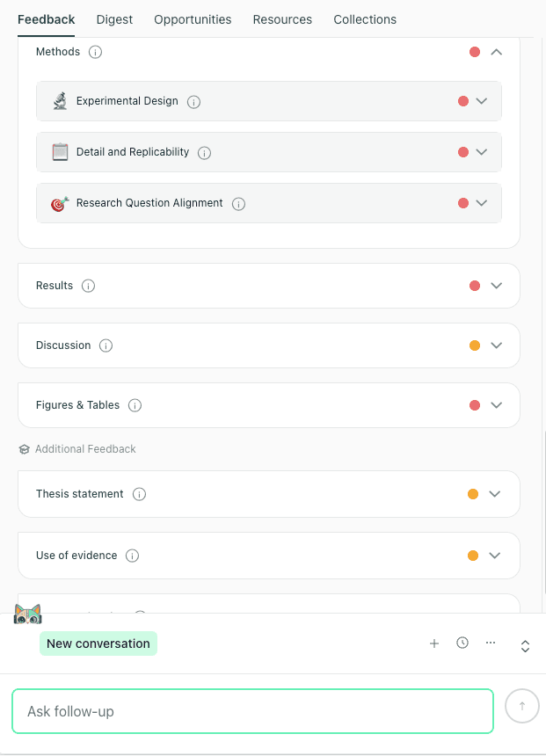This screenshot has height=756, width=546.
Task: Show the info tooltip for Thesis statement
Action: tap(139, 494)
